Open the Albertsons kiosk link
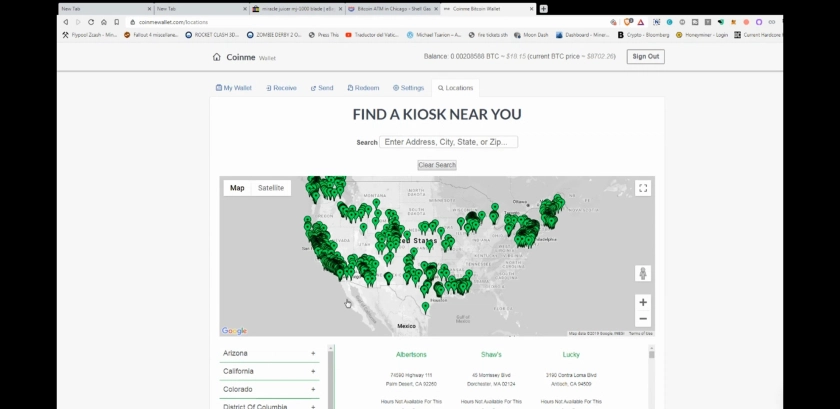This screenshot has height=409, width=840. 411,354
